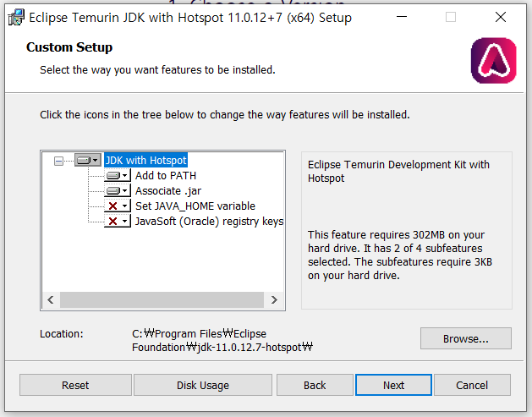This screenshot has width=532, height=417.
Task: Click the Eclipse Adoptium logo
Action: tap(494, 60)
